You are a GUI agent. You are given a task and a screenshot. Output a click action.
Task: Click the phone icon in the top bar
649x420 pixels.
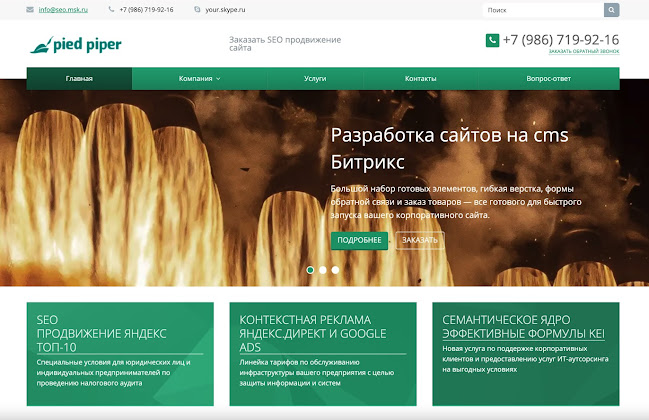[111, 9]
